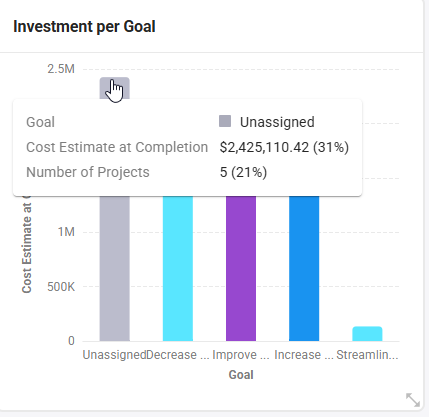Viewport: 429px width, 417px height.
Task: Click the Increase ... axis label
Action: coord(304,355)
